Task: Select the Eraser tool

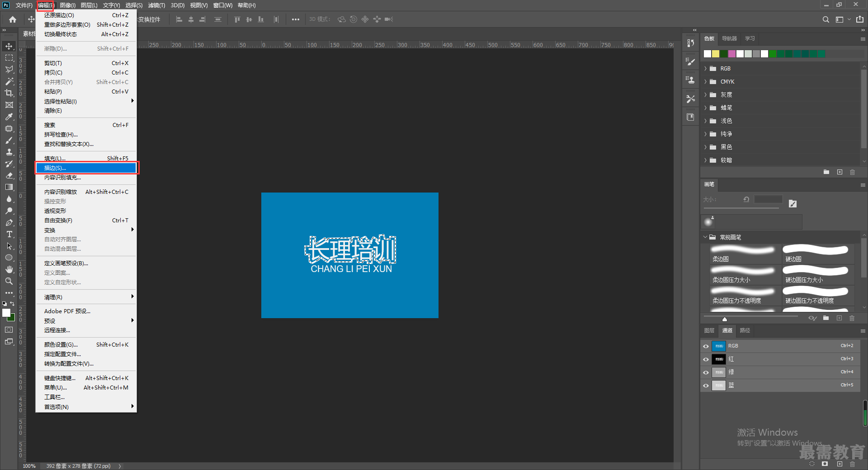Action: [x=9, y=175]
